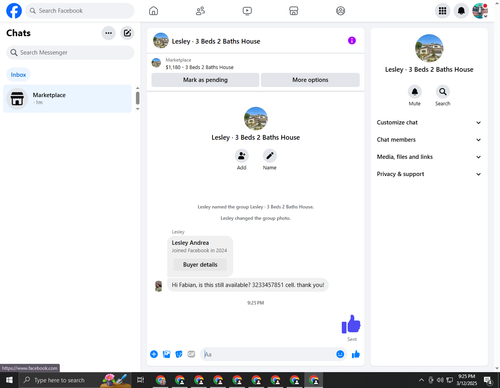The width and height of the screenshot is (500, 388).
Task: Open Chats options ellipsis button
Action: 108,33
